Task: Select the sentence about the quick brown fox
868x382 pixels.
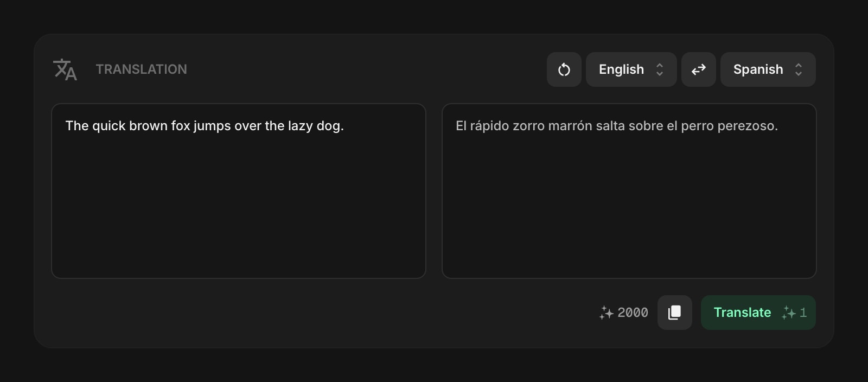Action: [x=205, y=125]
